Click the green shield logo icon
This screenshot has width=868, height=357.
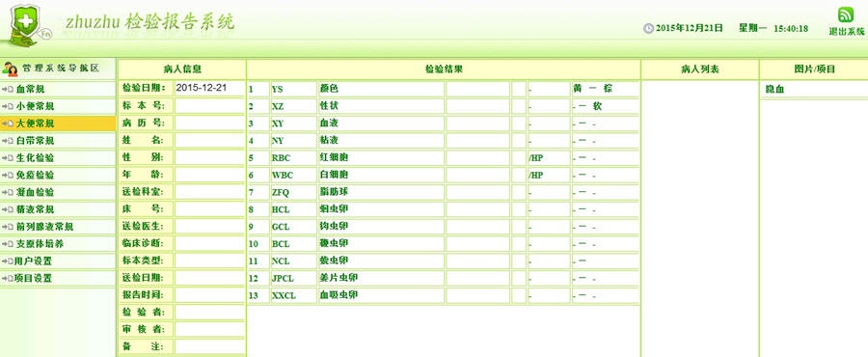25,25
